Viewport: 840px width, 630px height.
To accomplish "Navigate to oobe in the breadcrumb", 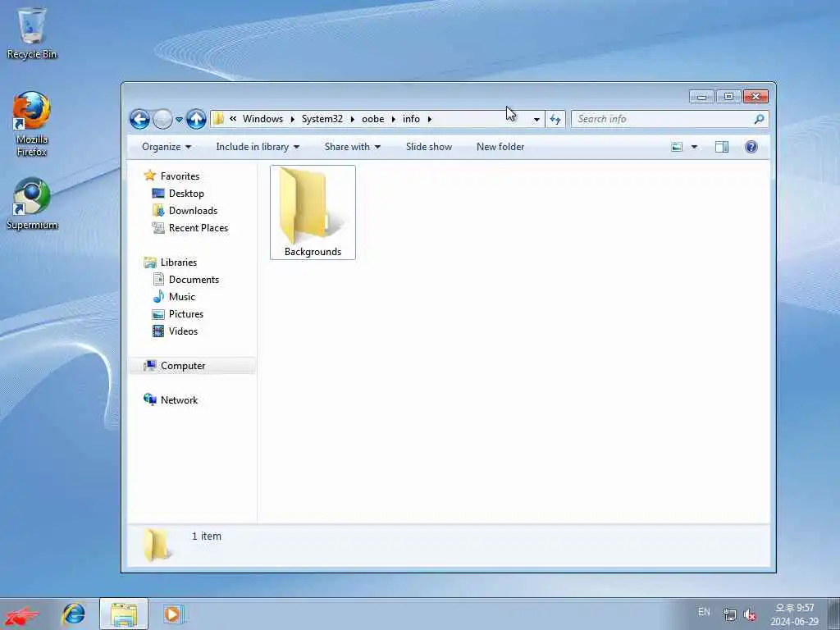I will pyautogui.click(x=373, y=119).
